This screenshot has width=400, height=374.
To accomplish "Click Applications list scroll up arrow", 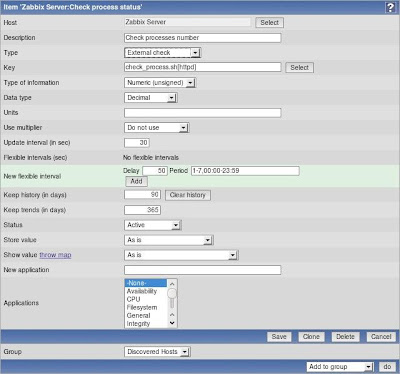I will point(172,284).
